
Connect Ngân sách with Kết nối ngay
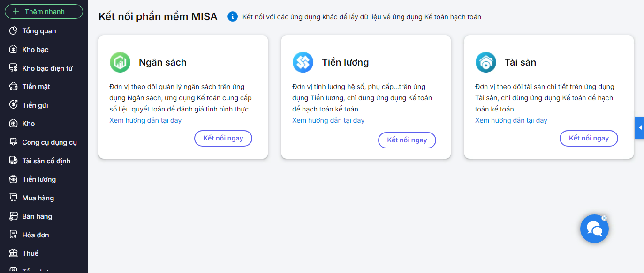[223, 138]
